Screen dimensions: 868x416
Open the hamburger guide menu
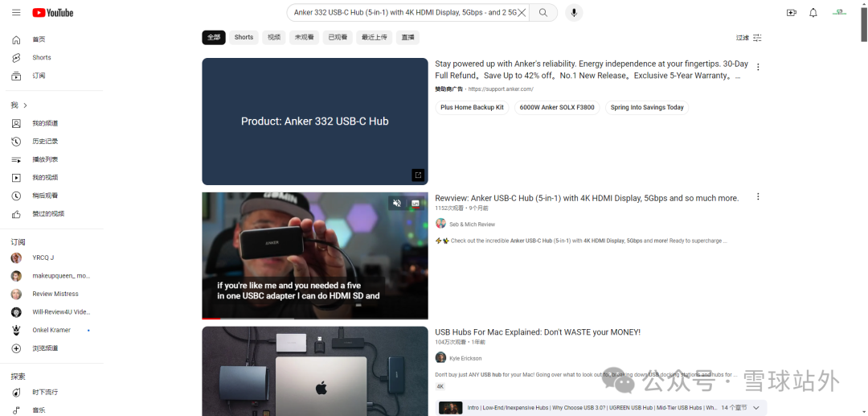click(16, 13)
